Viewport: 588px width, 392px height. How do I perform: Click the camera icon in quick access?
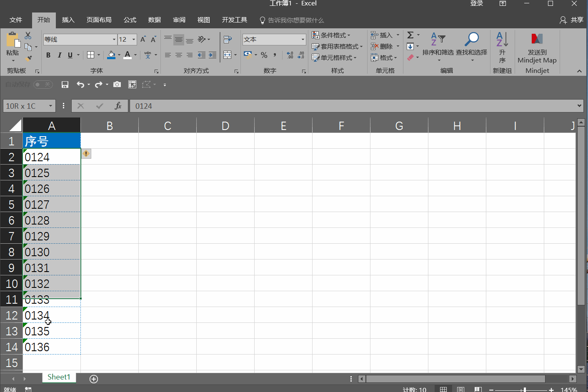[117, 85]
